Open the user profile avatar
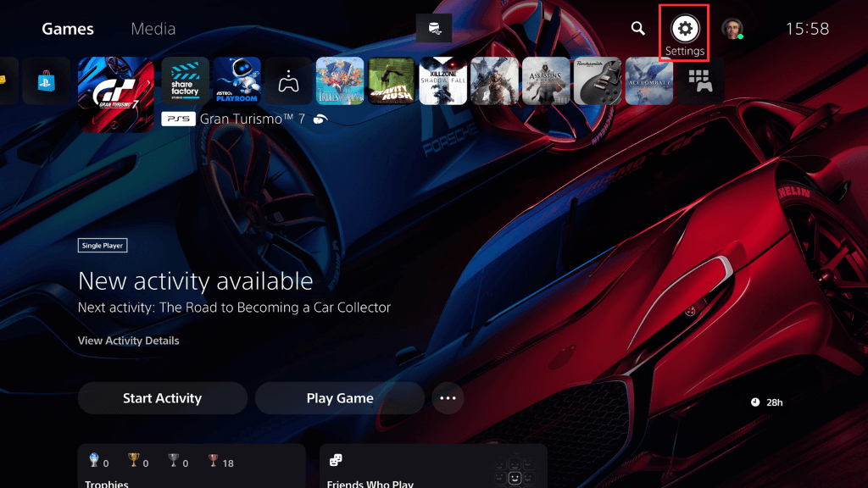The width and height of the screenshot is (868, 488). coord(732,28)
